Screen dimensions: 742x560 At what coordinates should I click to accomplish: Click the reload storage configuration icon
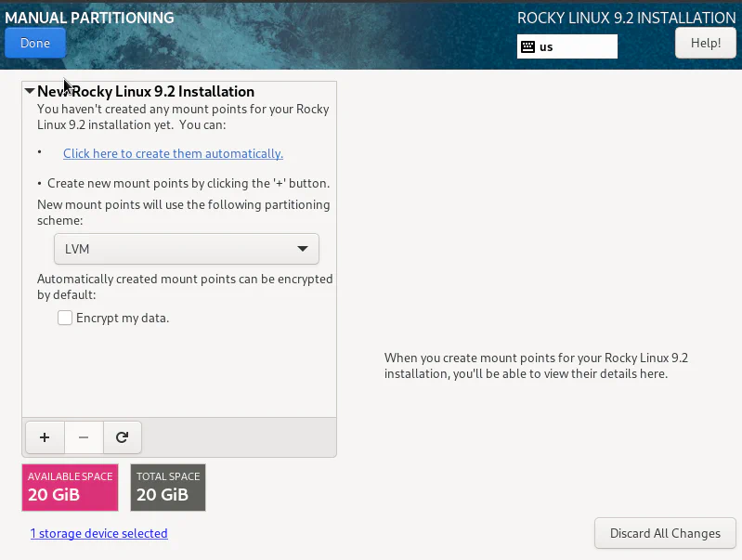pos(122,437)
